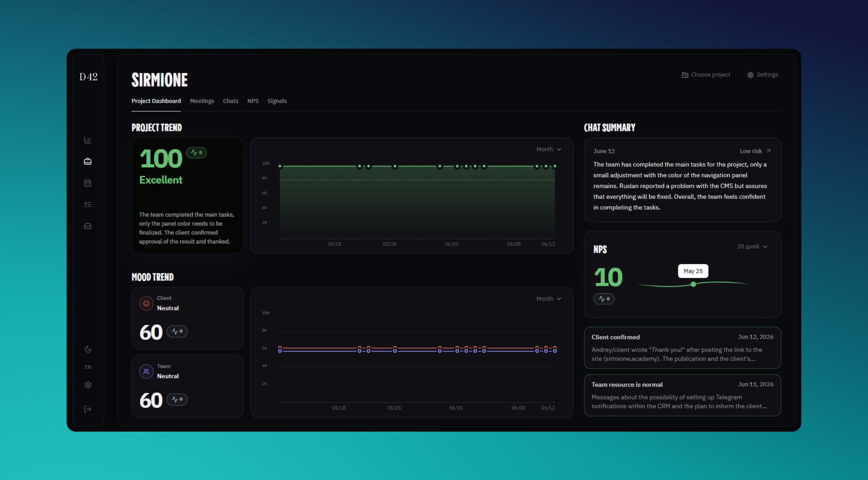Click the Client mood smiley icon

coord(146,303)
